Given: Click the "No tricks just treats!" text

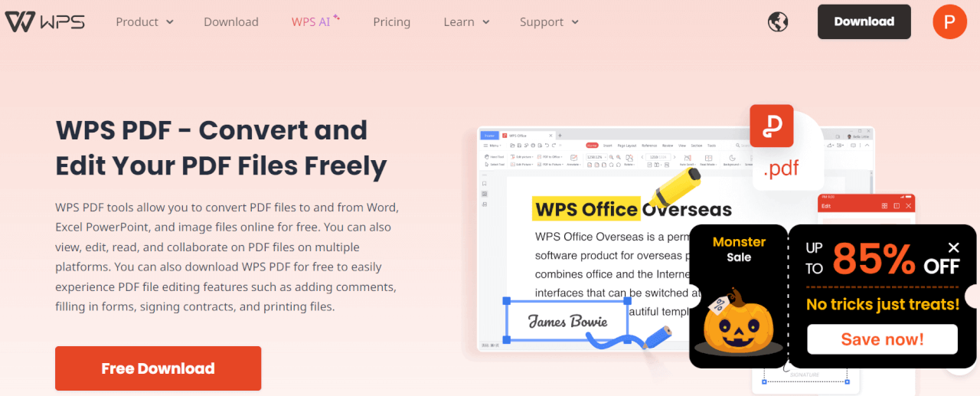Looking at the screenshot, I should point(883,304).
